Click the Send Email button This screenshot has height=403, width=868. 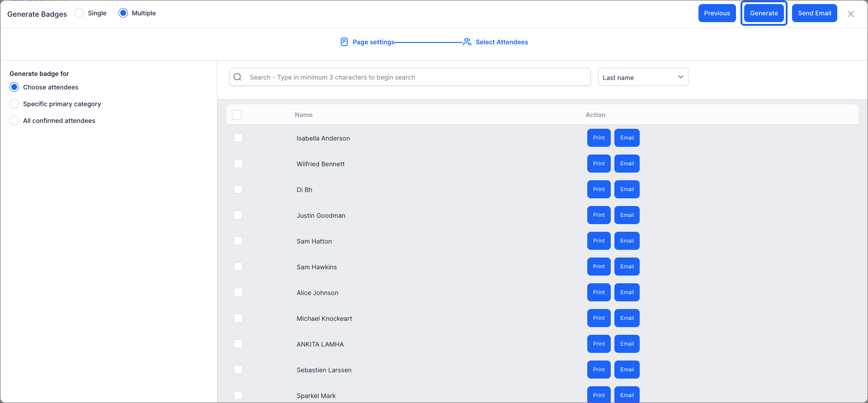[815, 13]
